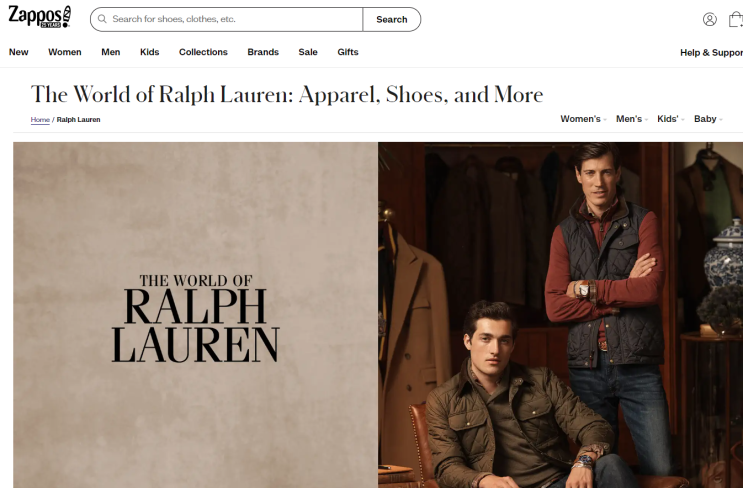
Task: Open the New menu item
Action: 18,52
